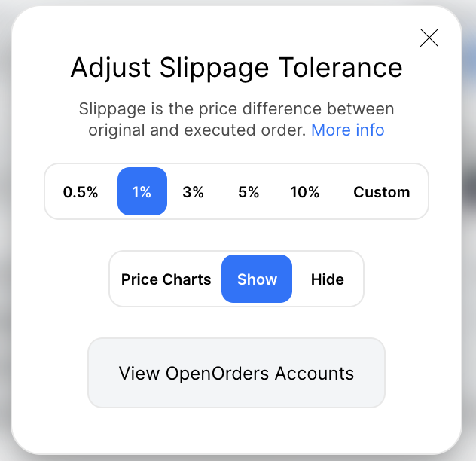Viewport: 476px width, 461px height.
Task: Choose the 1% slippage option
Action: [x=142, y=192]
